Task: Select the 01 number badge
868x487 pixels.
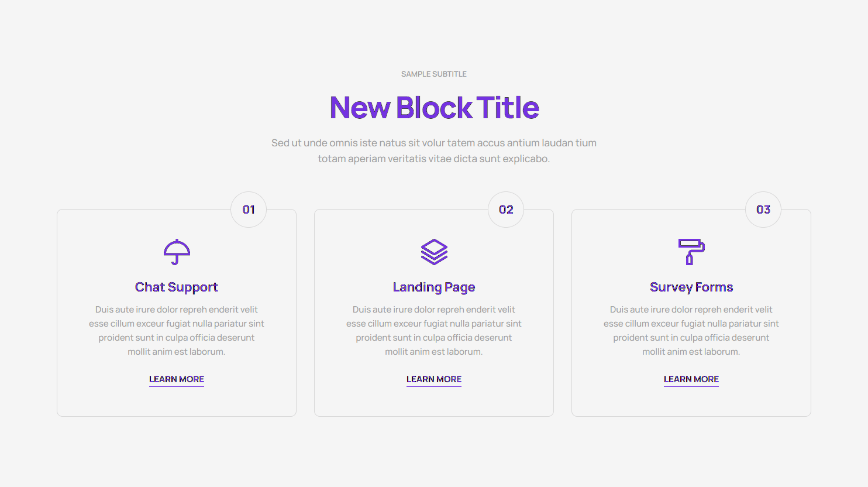Action: [249, 210]
